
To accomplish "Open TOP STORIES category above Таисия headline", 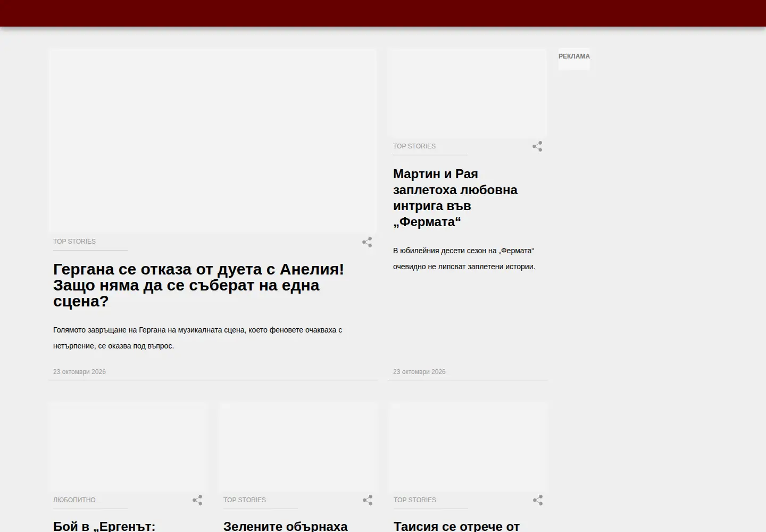I will coord(415,500).
